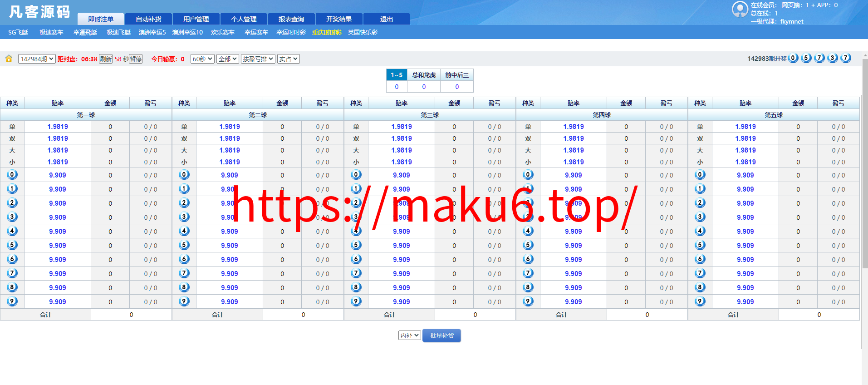Switch to the 总和龙虎 tab
868x385 pixels.
(x=424, y=75)
